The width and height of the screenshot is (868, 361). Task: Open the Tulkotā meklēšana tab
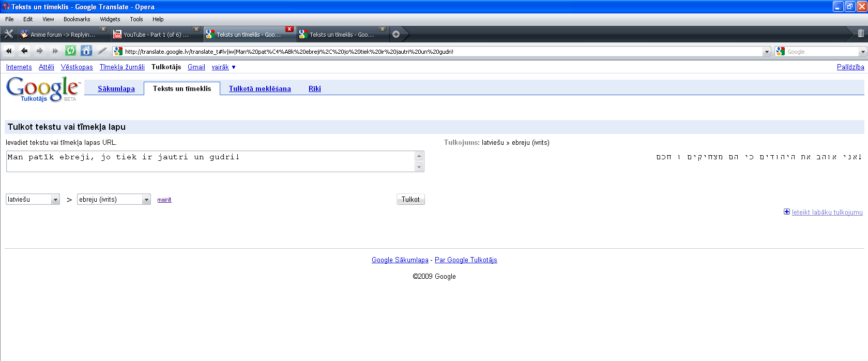click(x=260, y=88)
